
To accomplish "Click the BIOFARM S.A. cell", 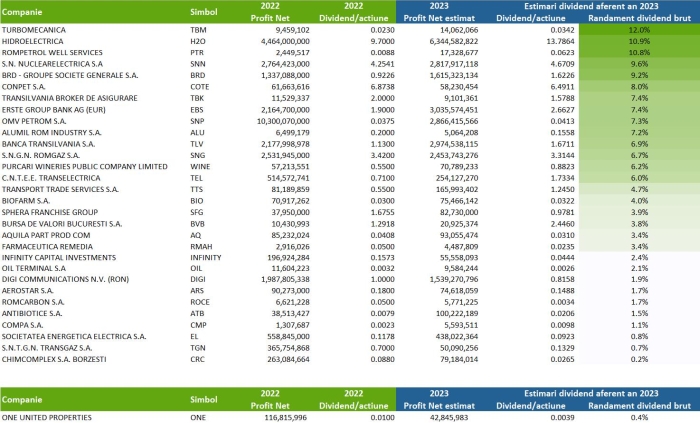I will point(26,201).
